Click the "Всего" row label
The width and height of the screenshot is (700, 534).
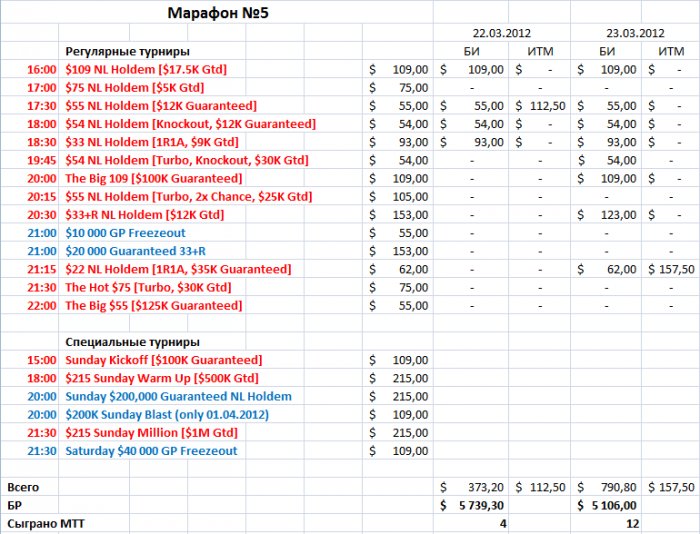(23, 487)
